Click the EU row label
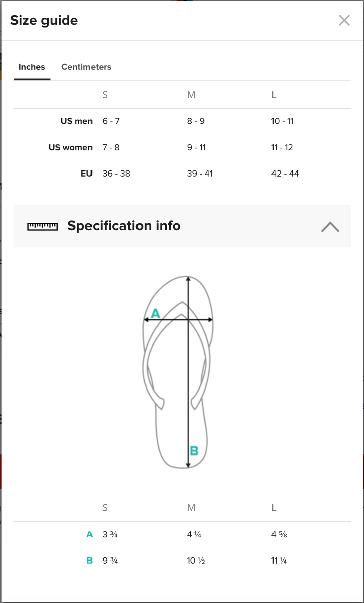The image size is (364, 603). pos(86,174)
